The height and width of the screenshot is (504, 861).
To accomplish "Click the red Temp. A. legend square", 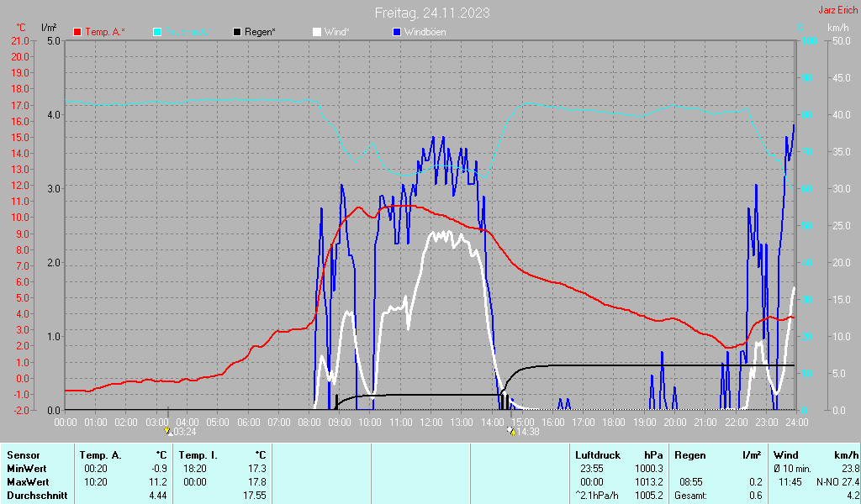I will tap(77, 32).
